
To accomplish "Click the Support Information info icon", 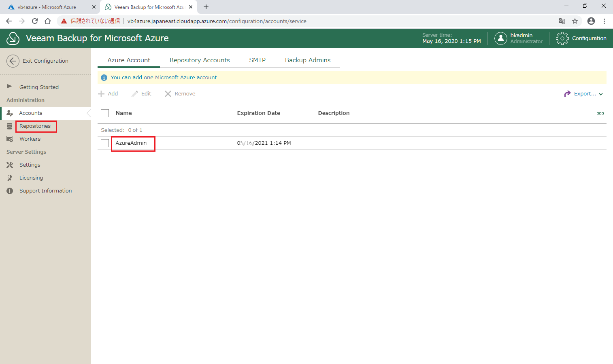I will pos(10,191).
